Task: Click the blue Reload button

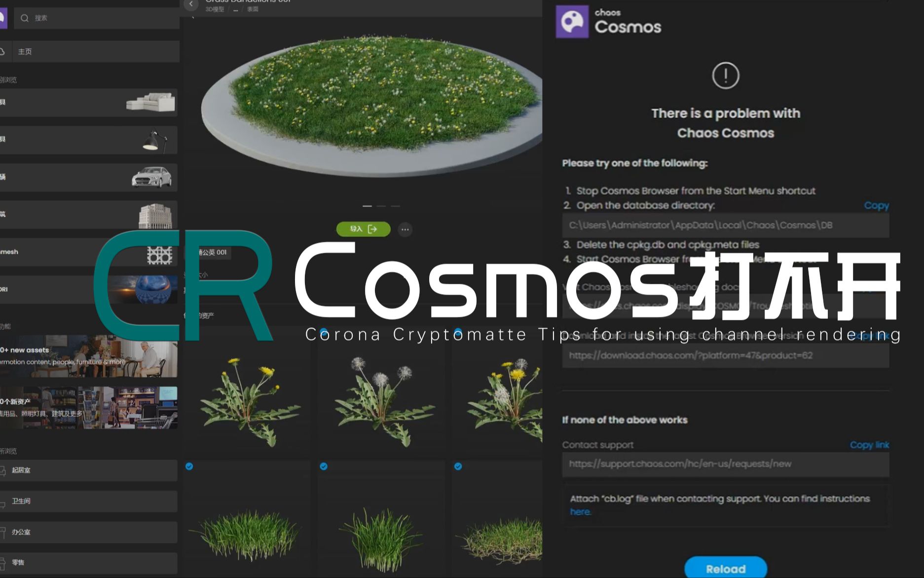Action: click(726, 568)
